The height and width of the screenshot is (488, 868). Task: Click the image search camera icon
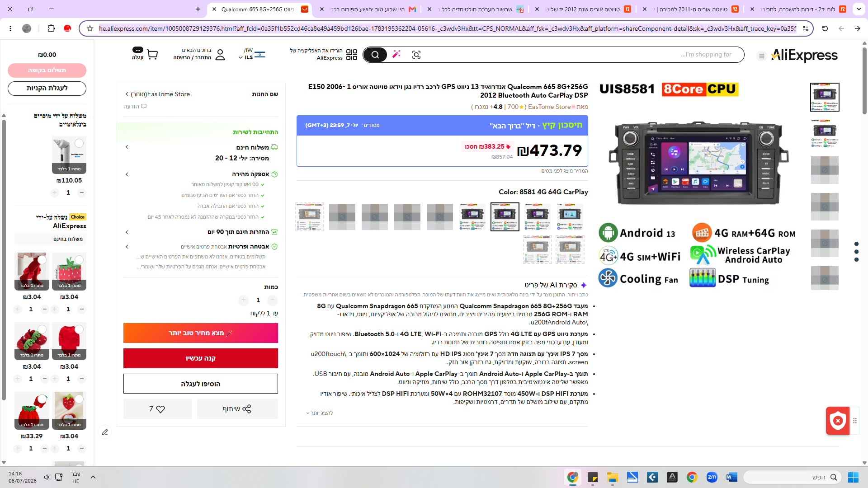(x=416, y=55)
